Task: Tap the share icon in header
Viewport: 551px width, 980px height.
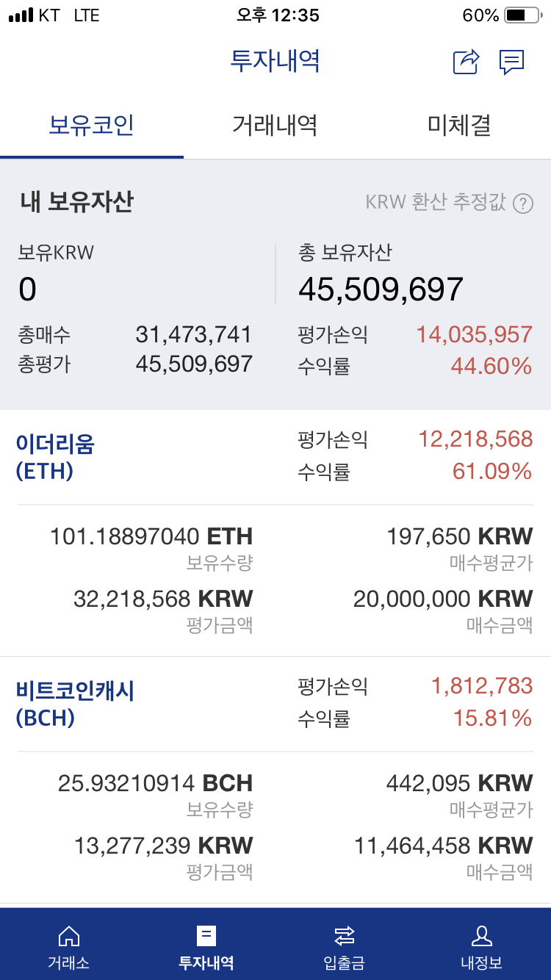Action: (x=466, y=62)
